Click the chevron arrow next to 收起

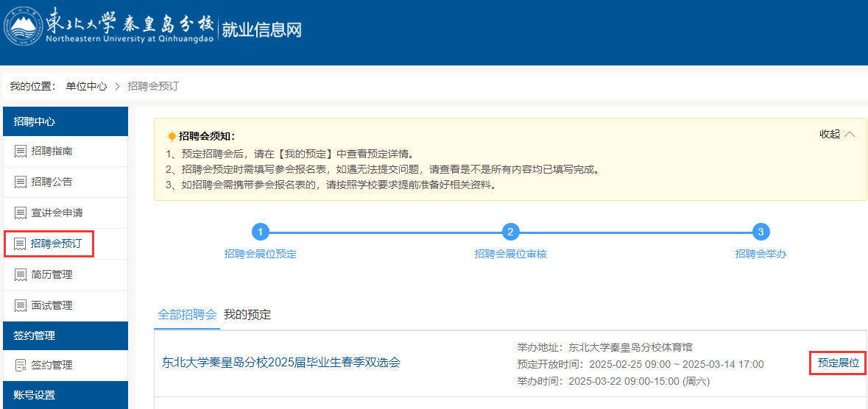(850, 135)
